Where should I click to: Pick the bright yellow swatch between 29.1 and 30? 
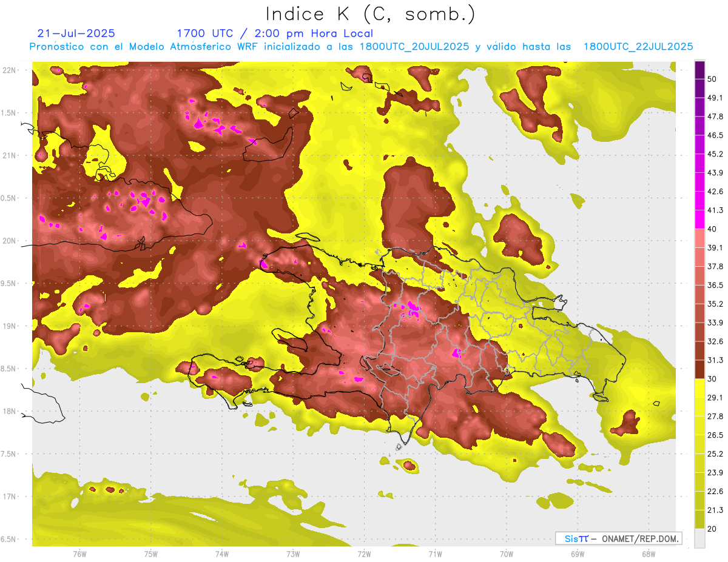point(699,388)
